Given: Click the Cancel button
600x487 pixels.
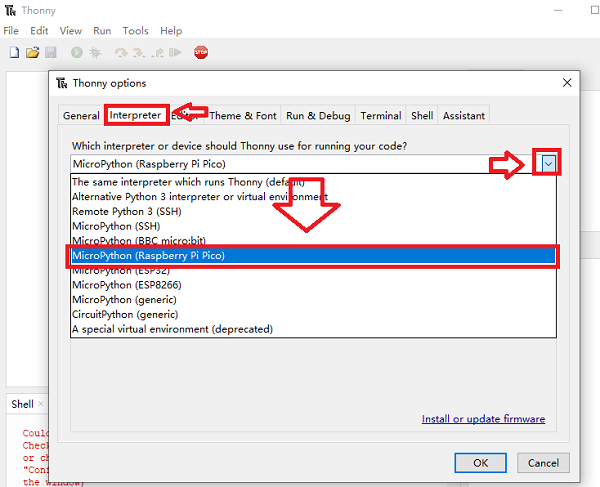Looking at the screenshot, I should point(543,463).
